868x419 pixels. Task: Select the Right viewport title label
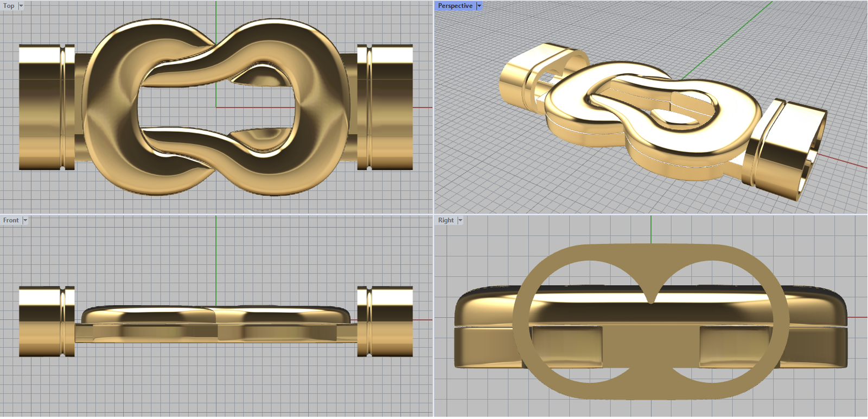coord(445,220)
